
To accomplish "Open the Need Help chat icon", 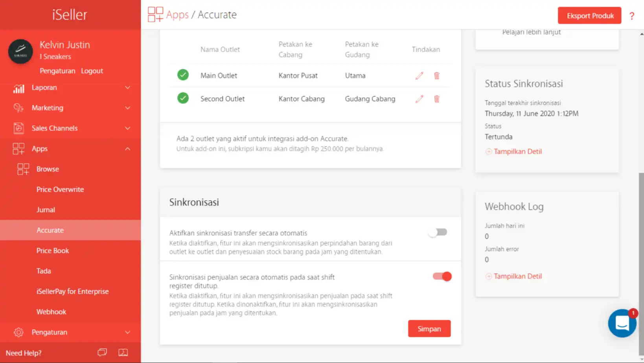I will [x=102, y=352].
